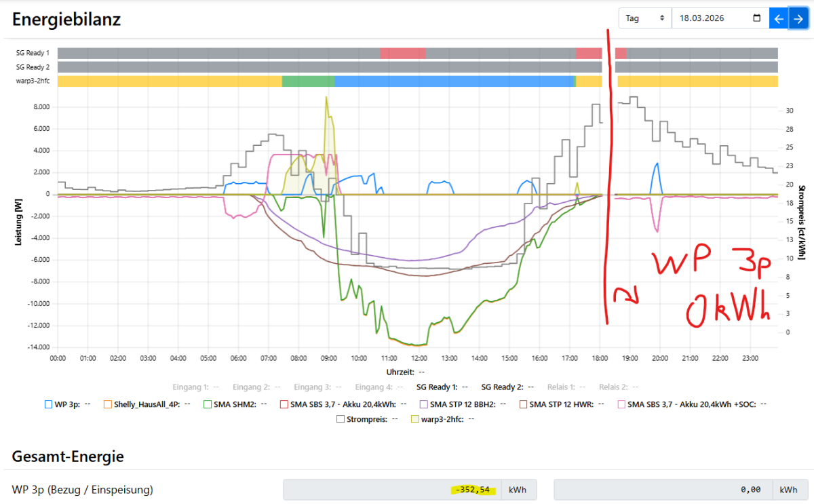The height and width of the screenshot is (504, 814).
Task: Advance to next day with right arrow
Action: coord(798,18)
